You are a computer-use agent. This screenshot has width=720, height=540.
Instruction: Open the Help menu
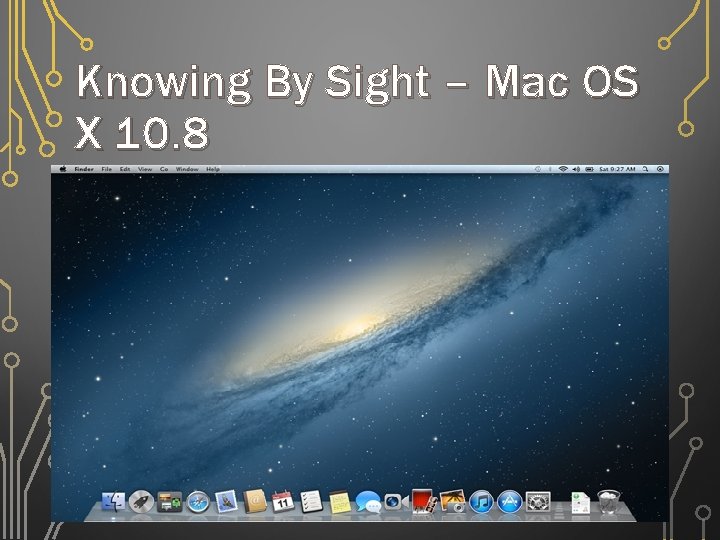(x=213, y=169)
